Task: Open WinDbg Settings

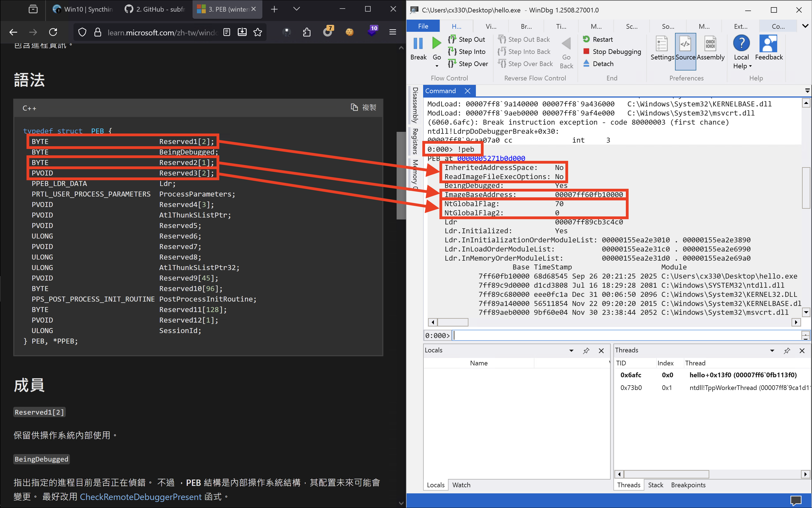Action: coord(662,49)
